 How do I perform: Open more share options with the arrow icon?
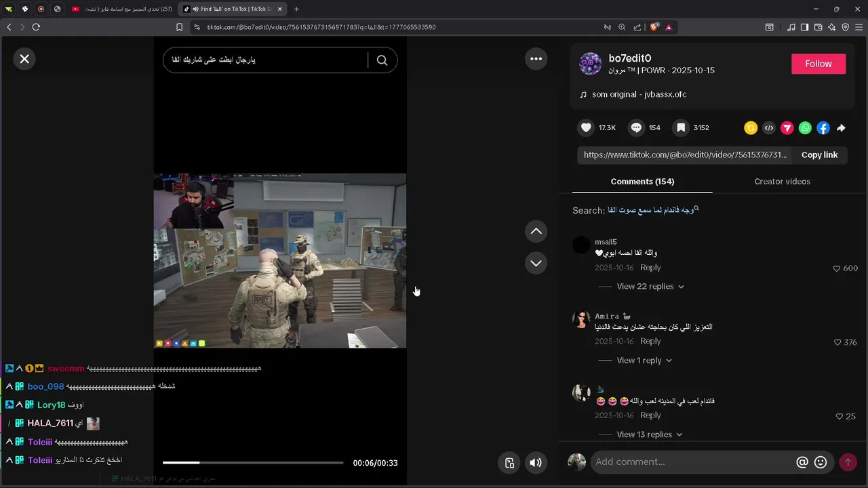[841, 127]
